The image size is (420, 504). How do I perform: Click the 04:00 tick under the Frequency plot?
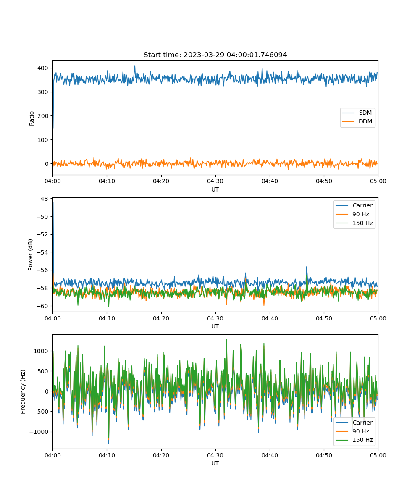[52, 455]
